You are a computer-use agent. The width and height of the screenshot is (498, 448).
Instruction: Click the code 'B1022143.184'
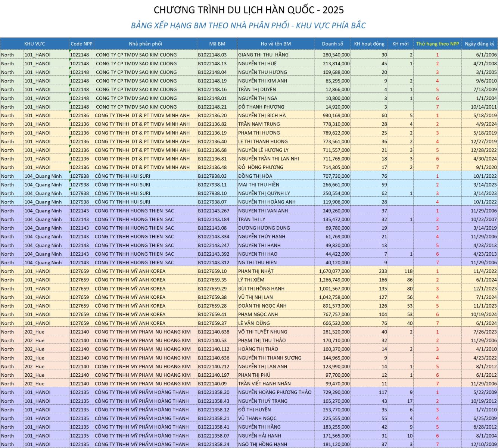[214, 219]
